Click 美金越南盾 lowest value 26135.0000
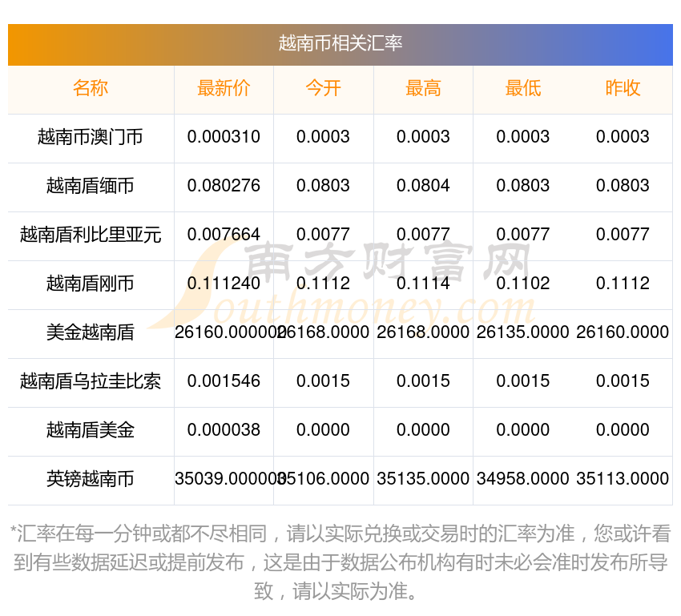Image resolution: width=681 pixels, height=616 pixels. pyautogui.click(x=523, y=332)
